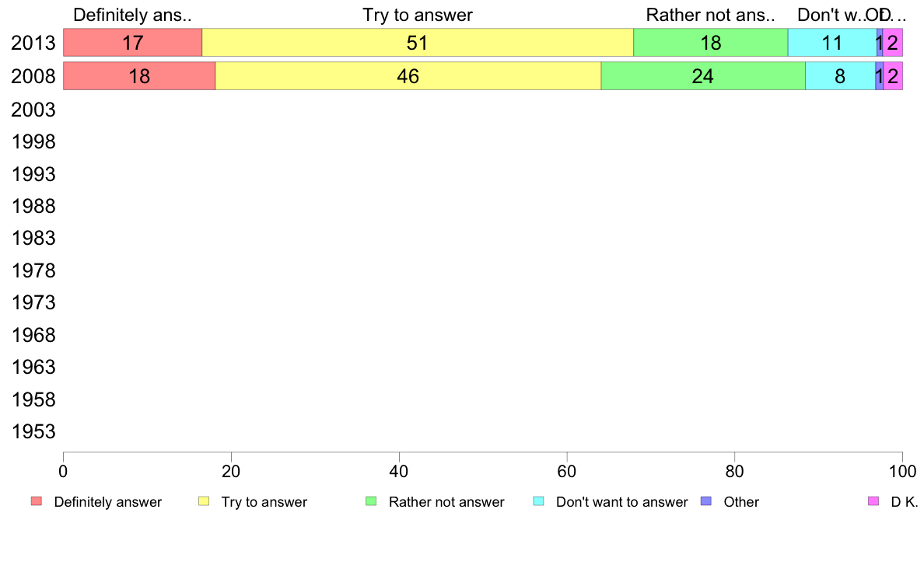Screen dimensions: 924x572
Task: Select the 2013 cyan segment showing 11
Action: [832, 43]
